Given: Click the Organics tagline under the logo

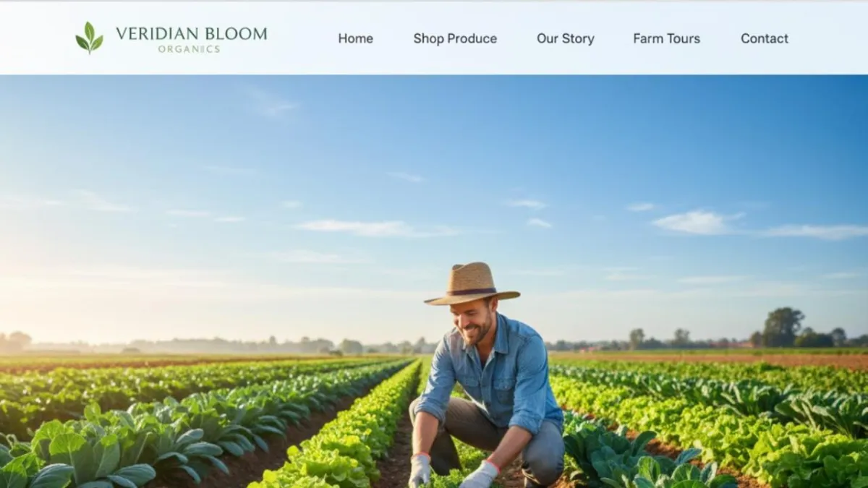Looking at the screenshot, I should coord(189,49).
